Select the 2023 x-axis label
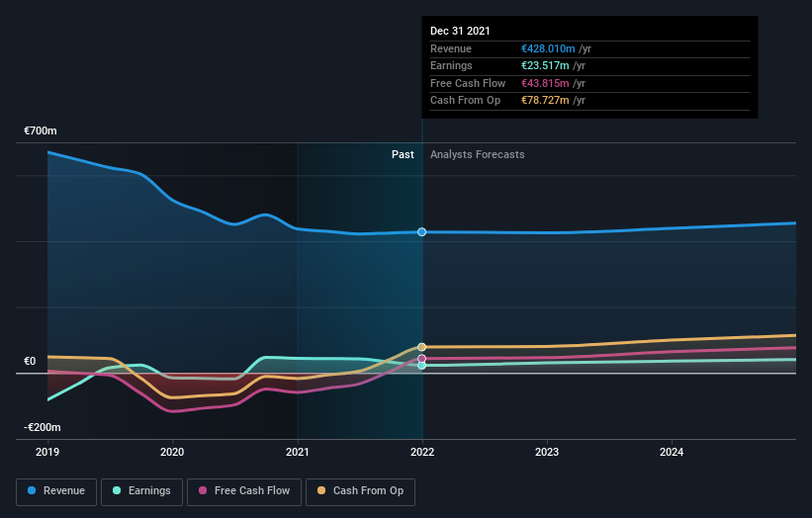The image size is (812, 518). point(547,452)
